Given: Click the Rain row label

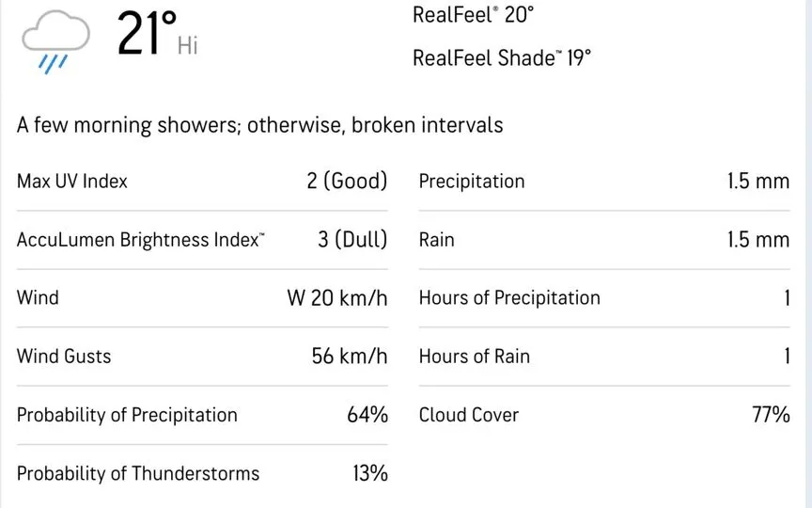Looking at the screenshot, I should [437, 240].
